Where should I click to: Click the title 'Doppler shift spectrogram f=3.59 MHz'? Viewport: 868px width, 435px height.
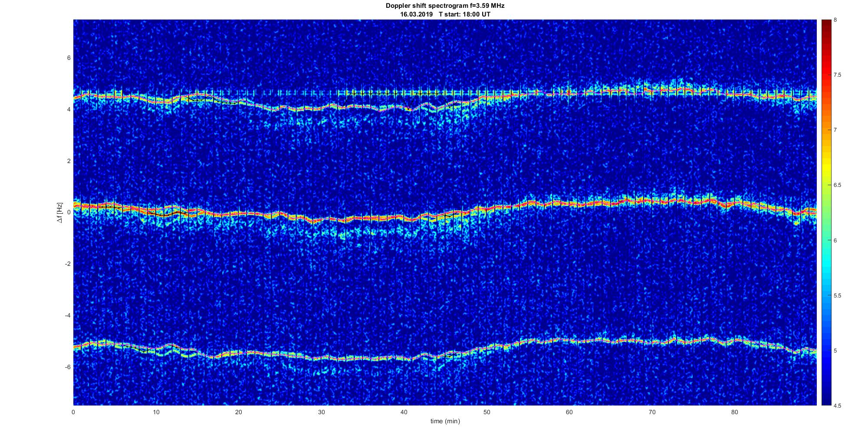(445, 6)
